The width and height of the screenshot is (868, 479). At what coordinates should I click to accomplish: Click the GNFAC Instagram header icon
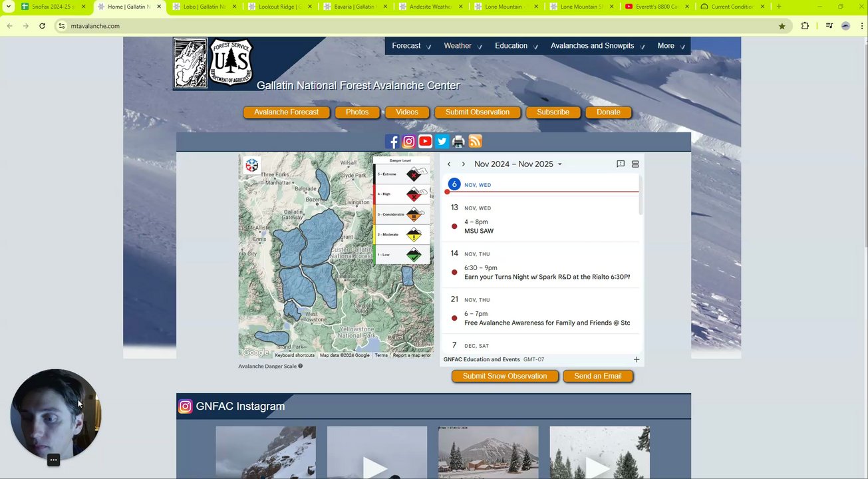[186, 406]
